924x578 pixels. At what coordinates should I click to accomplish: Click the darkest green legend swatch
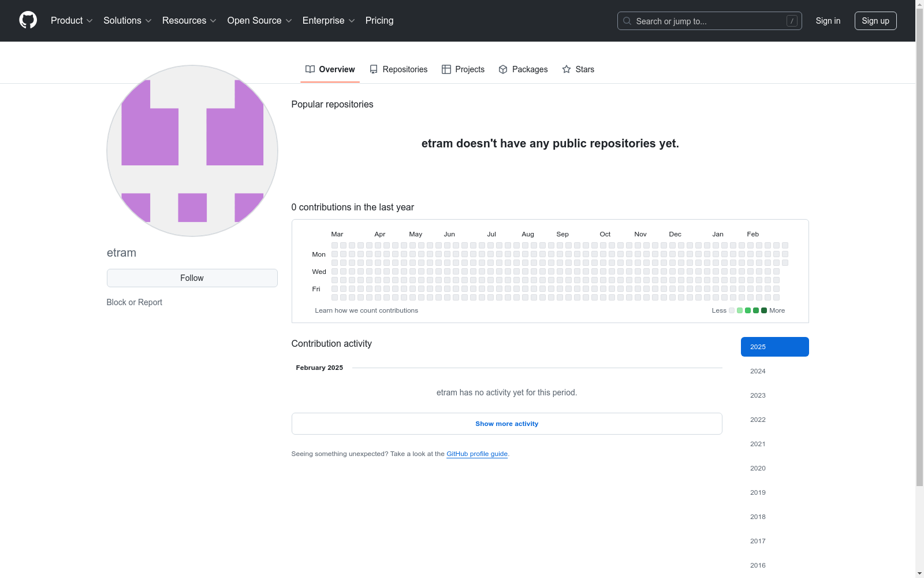click(x=764, y=310)
